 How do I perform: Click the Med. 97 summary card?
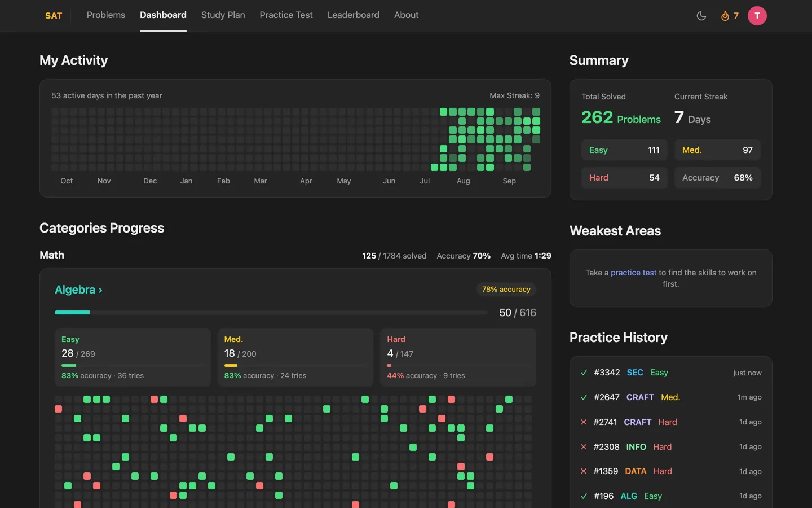click(717, 150)
